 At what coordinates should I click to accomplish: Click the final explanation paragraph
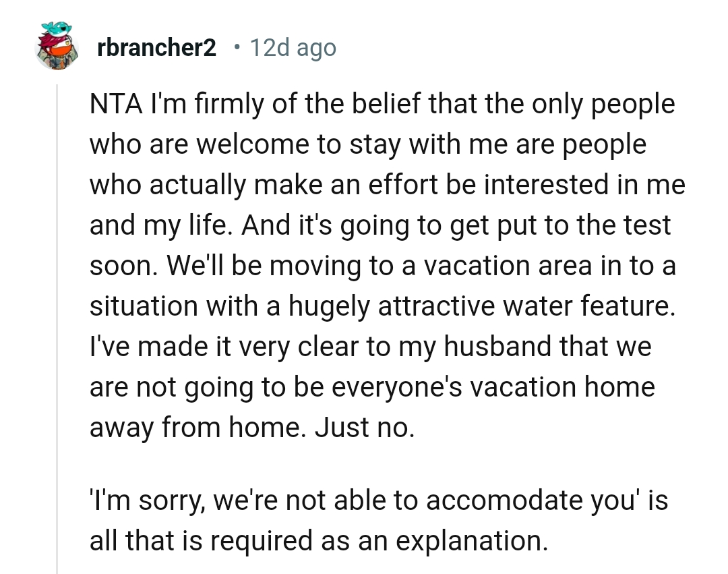coord(377,519)
